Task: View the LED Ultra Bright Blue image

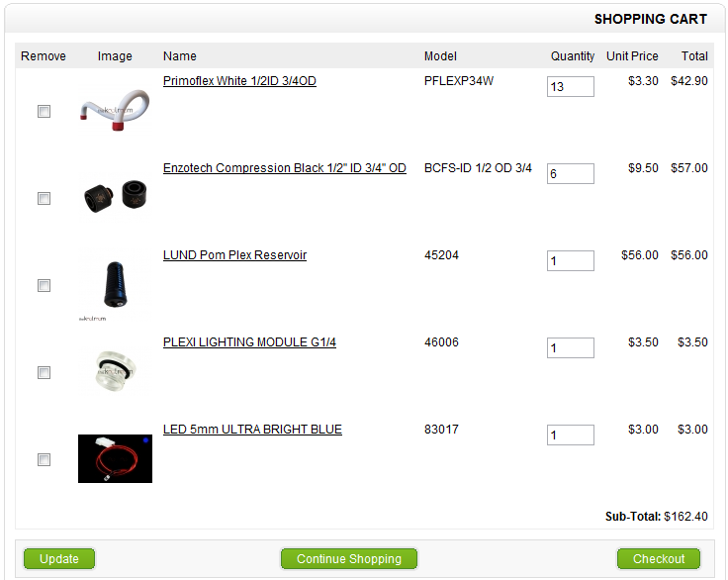Action: pyautogui.click(x=115, y=458)
